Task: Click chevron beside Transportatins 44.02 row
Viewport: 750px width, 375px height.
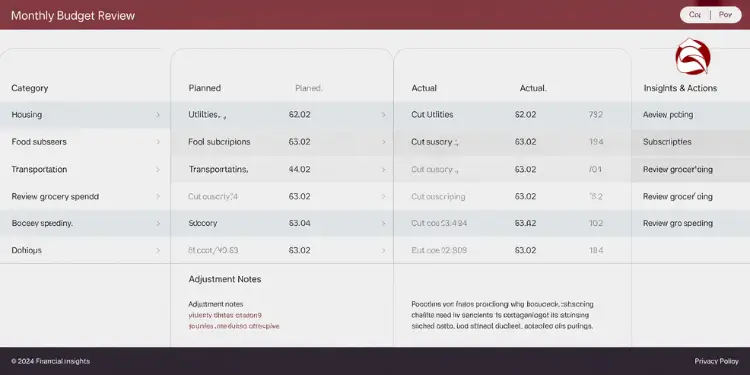Action: pyautogui.click(x=383, y=169)
